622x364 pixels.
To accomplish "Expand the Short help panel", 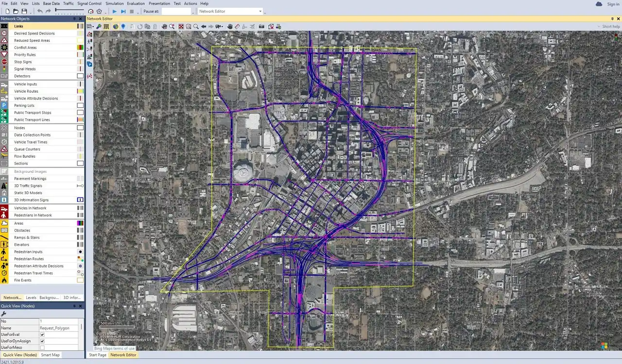I will click(x=610, y=27).
